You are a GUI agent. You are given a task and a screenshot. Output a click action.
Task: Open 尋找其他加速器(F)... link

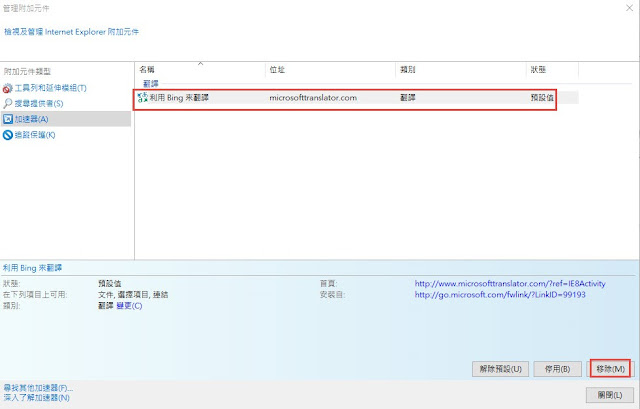(x=38, y=388)
